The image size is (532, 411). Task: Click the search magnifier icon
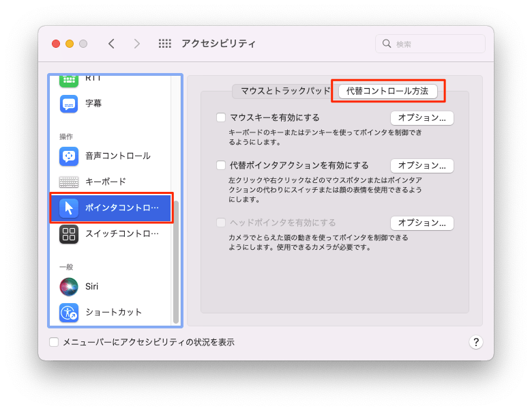[x=387, y=44]
